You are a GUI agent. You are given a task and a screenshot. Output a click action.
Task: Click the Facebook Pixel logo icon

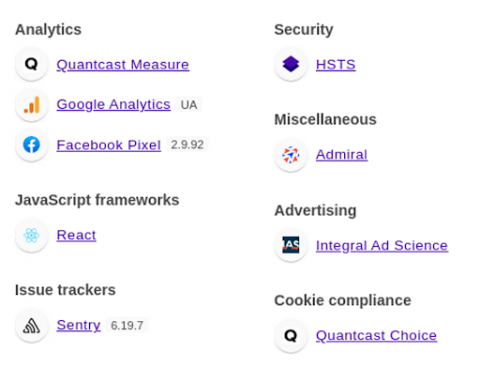31,145
